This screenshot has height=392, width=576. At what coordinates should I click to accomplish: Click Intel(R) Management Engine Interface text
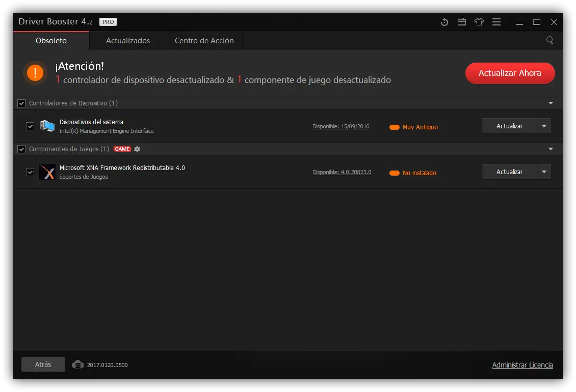pos(107,131)
